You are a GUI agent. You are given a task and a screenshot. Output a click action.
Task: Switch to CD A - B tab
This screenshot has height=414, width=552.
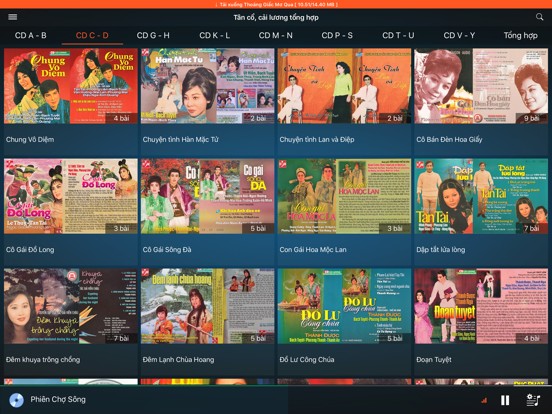(x=31, y=36)
